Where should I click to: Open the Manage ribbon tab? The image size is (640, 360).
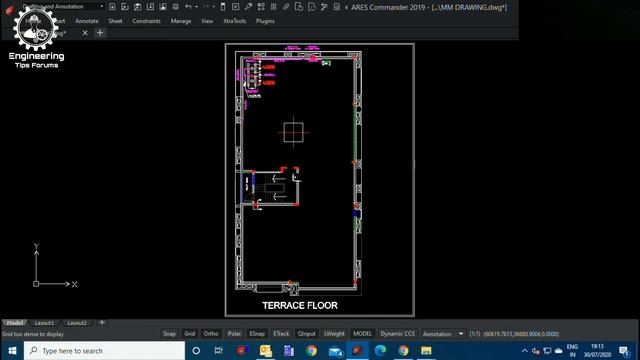(181, 21)
